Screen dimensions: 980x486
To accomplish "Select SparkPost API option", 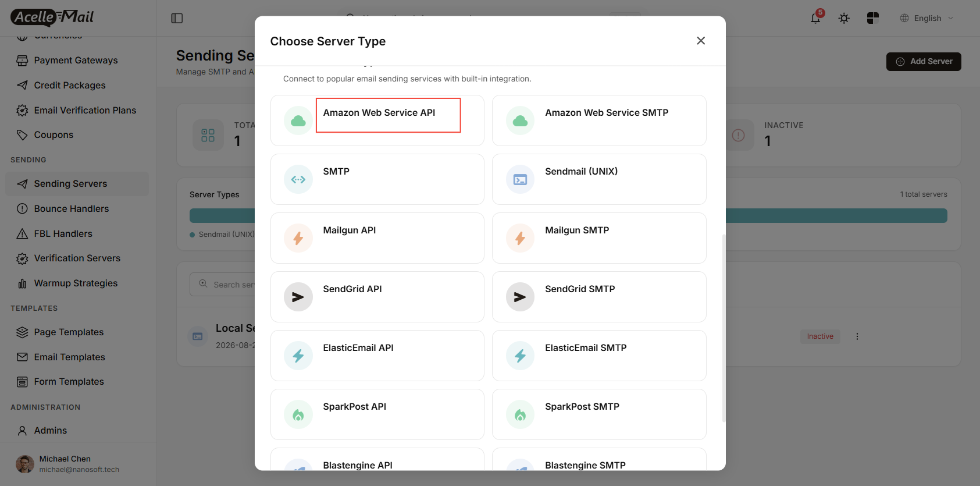I will 377,414.
